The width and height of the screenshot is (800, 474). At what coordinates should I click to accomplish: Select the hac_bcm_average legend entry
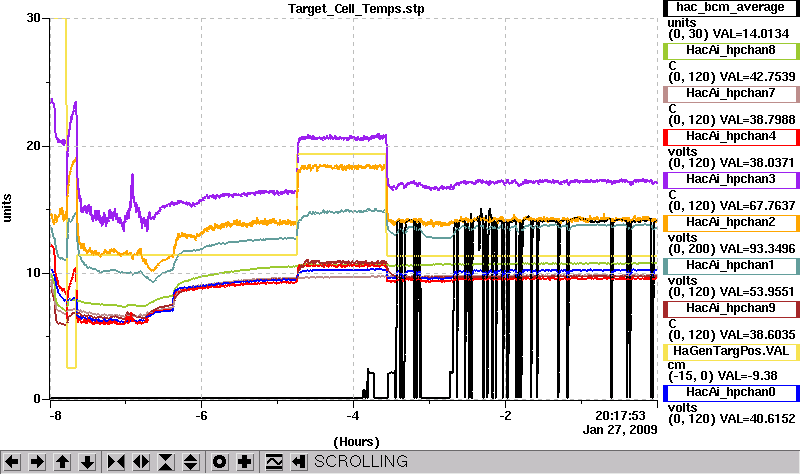tap(731, 8)
